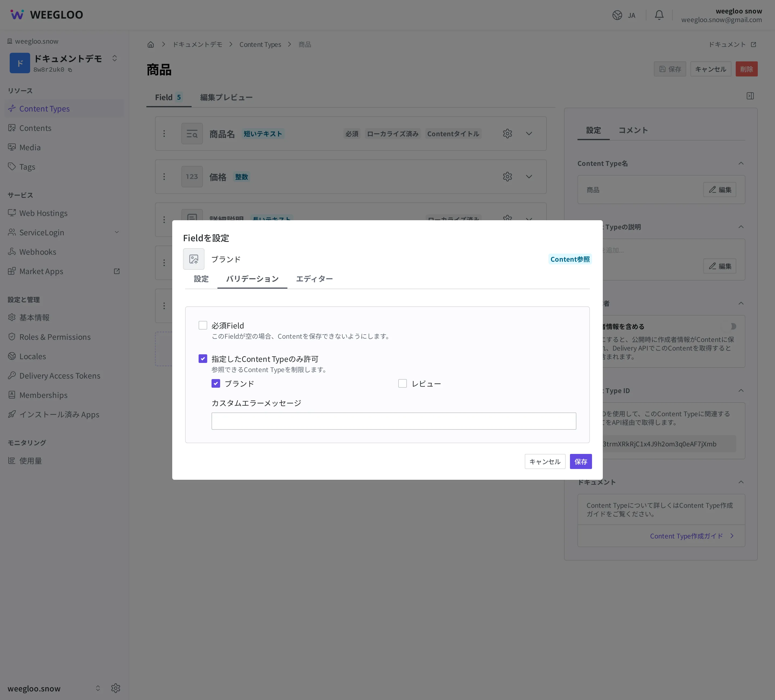Switch to 設定 tab in dialog
The width and height of the screenshot is (775, 700).
pyautogui.click(x=201, y=279)
